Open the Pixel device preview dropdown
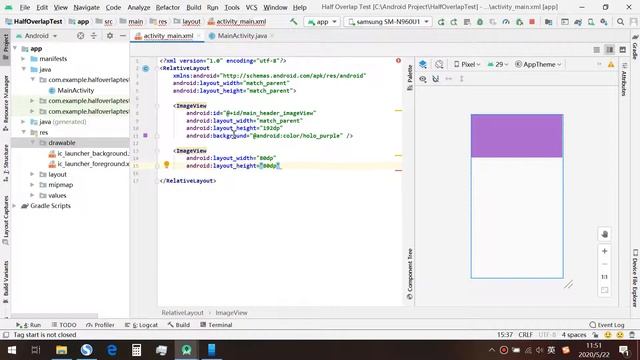 [467, 64]
